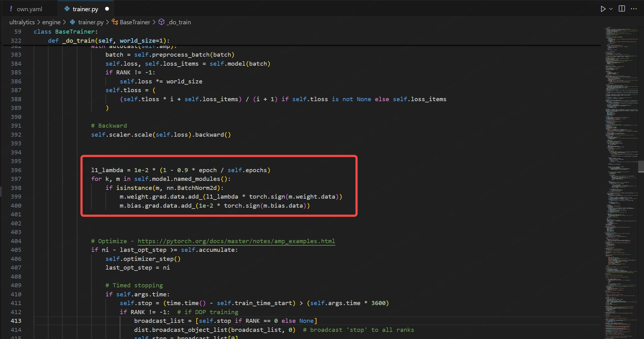Screen dimensions: 644x339
Task: Open the run options dropdown arrow
Action: 611,9
